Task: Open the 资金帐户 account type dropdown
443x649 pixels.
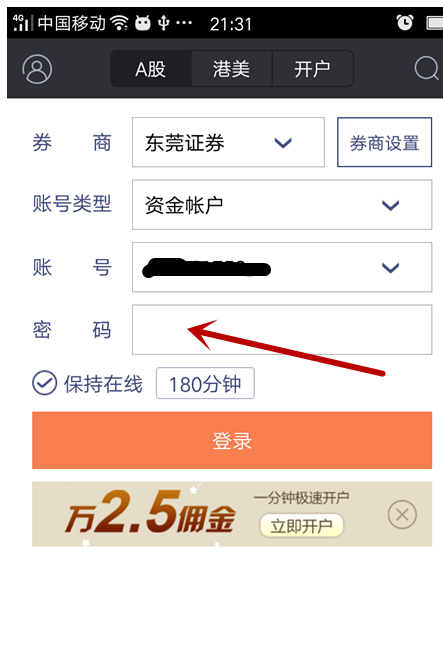Action: tap(282, 204)
